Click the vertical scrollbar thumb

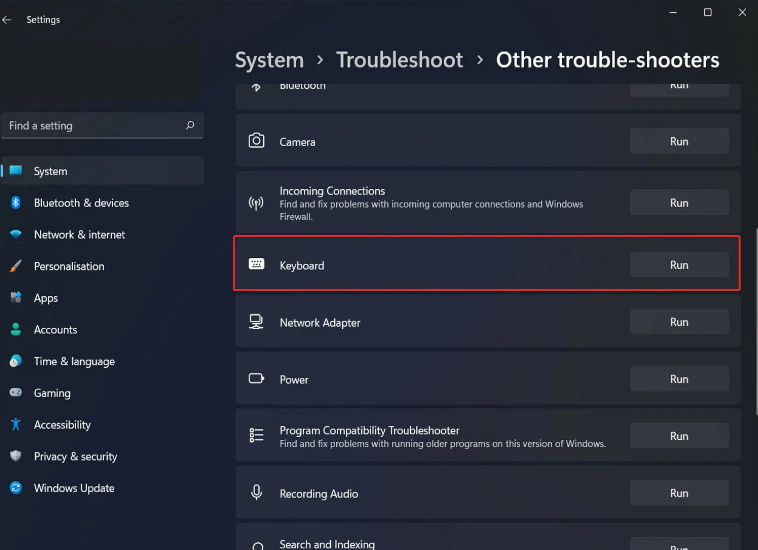[x=756, y=321]
